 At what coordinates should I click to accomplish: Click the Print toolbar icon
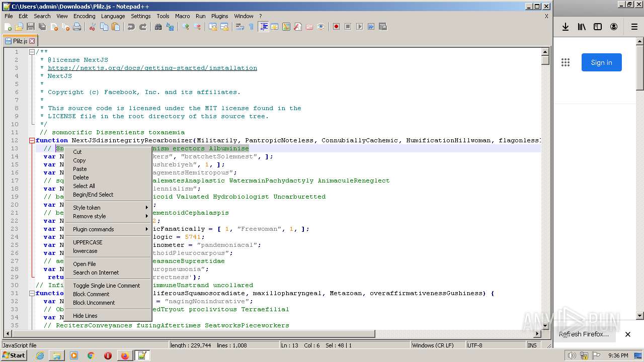click(x=76, y=27)
